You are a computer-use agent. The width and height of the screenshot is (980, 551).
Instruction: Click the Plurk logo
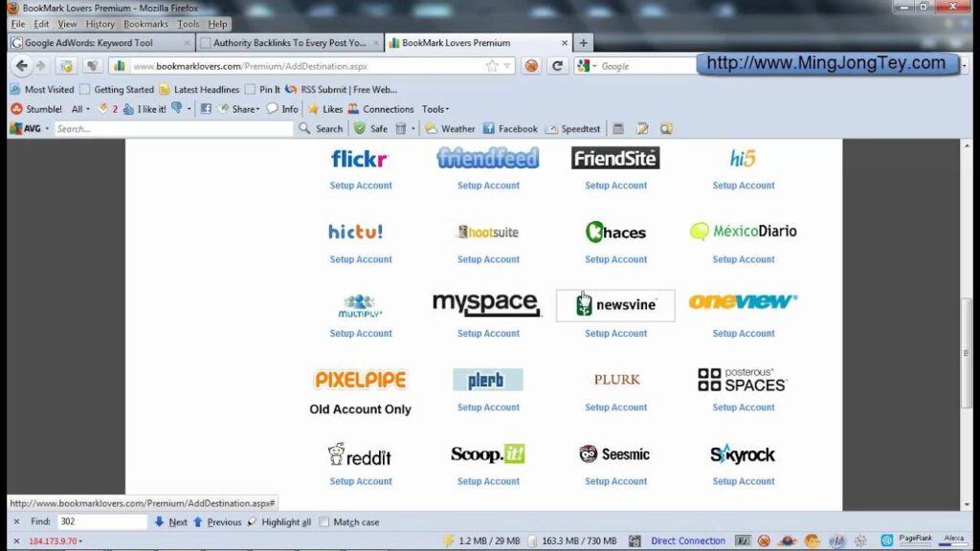(x=617, y=379)
